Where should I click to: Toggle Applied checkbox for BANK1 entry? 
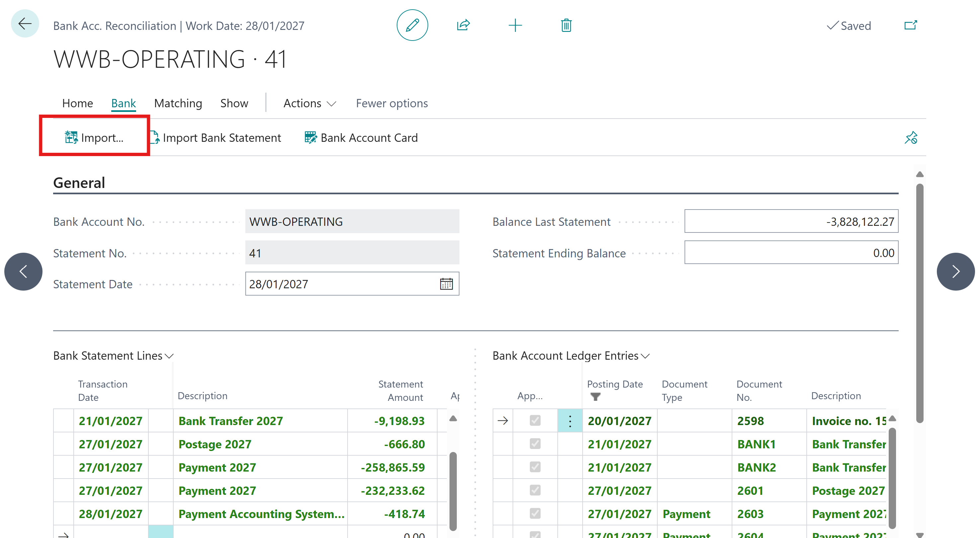[x=534, y=444]
